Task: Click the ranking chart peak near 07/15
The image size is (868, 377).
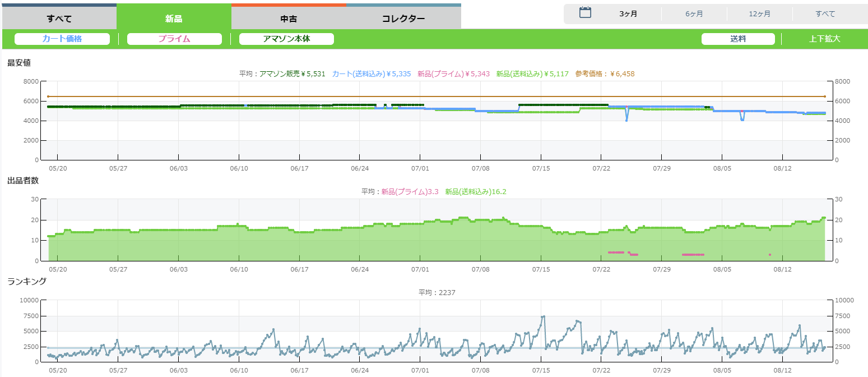Action: tap(543, 316)
